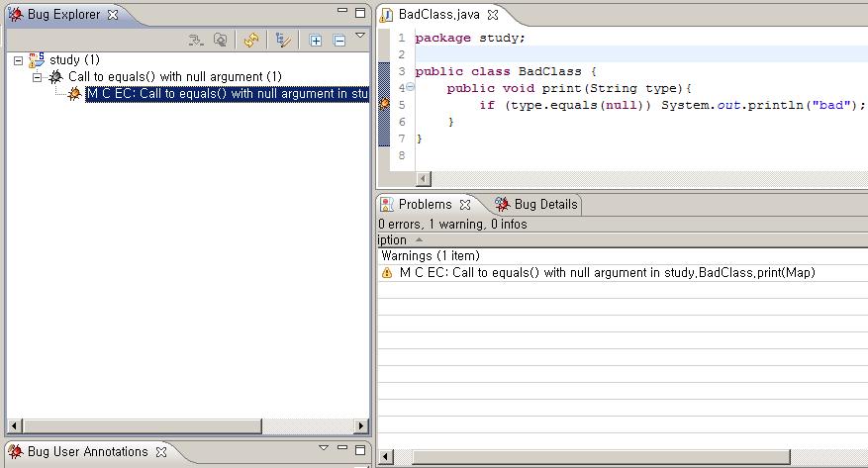
Task: Click the Bug Explorer scroll left arrow
Action: (14, 425)
